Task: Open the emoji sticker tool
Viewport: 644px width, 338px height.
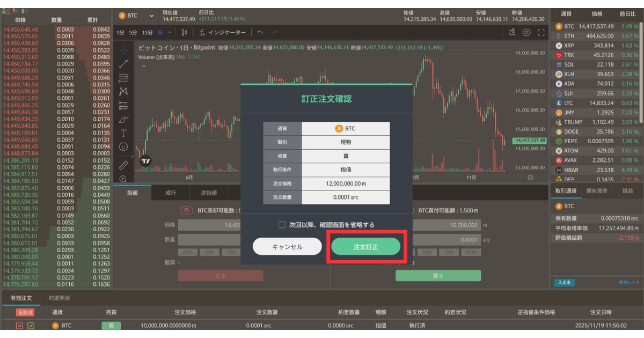Action: click(x=123, y=146)
